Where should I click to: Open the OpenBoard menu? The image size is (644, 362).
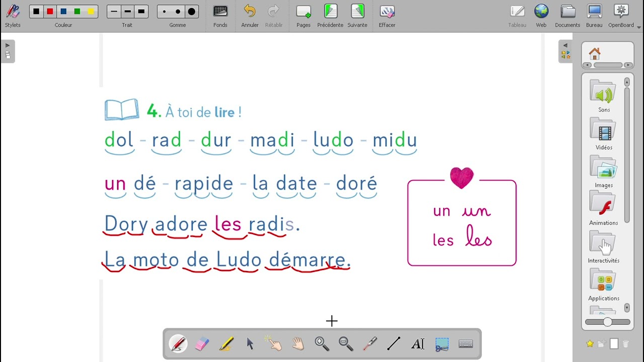click(x=621, y=16)
